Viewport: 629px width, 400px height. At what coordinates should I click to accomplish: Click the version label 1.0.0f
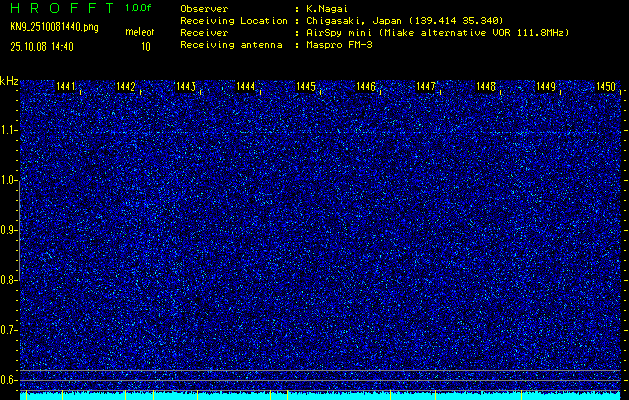coord(139,8)
